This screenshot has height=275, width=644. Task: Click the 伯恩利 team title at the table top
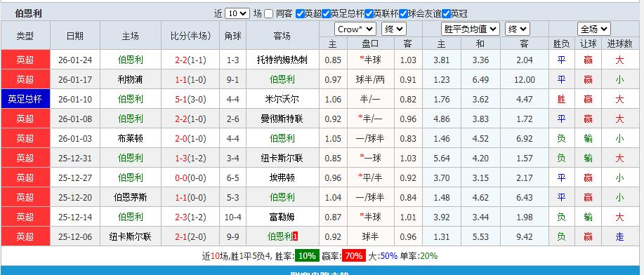click(28, 13)
